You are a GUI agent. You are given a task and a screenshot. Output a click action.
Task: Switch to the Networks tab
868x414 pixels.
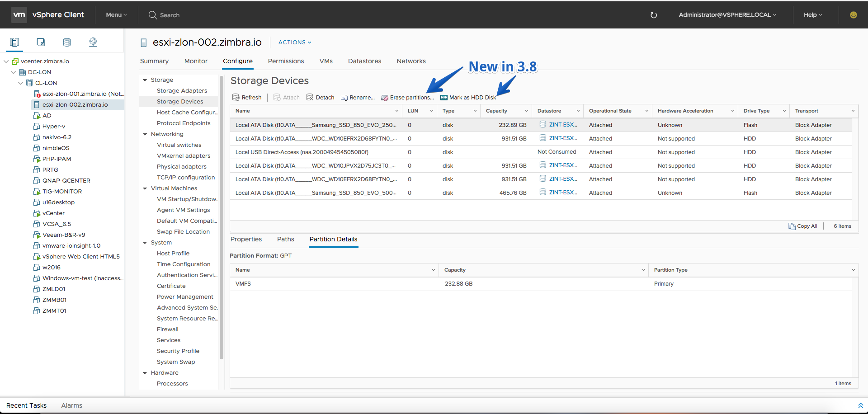pos(411,61)
